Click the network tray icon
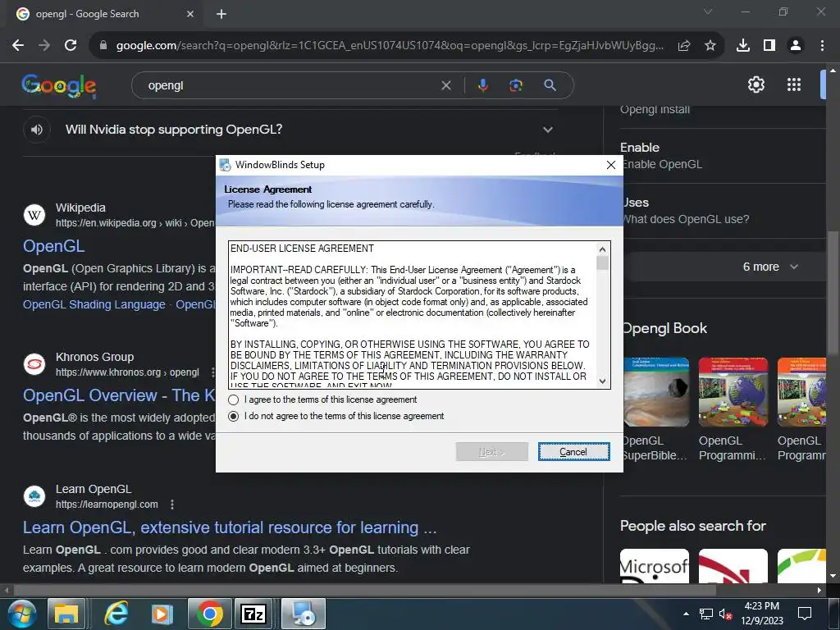840x630 pixels. [705, 614]
